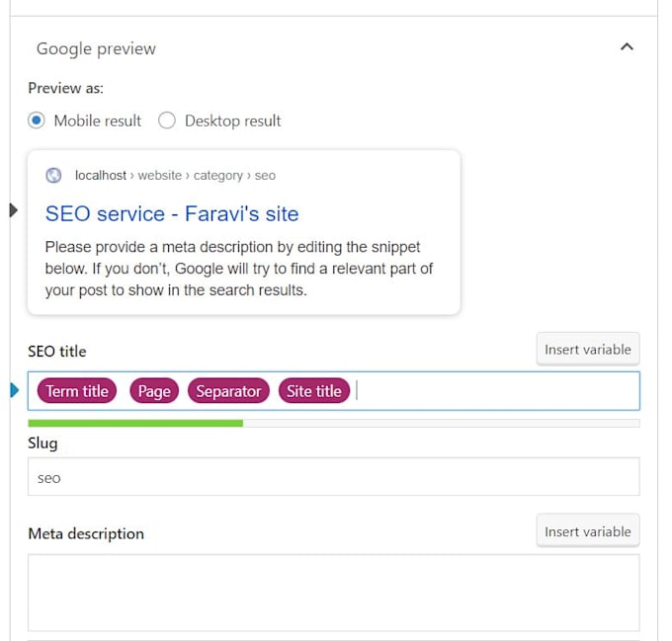Click the Term title variable tag
672x641 pixels.
[77, 391]
